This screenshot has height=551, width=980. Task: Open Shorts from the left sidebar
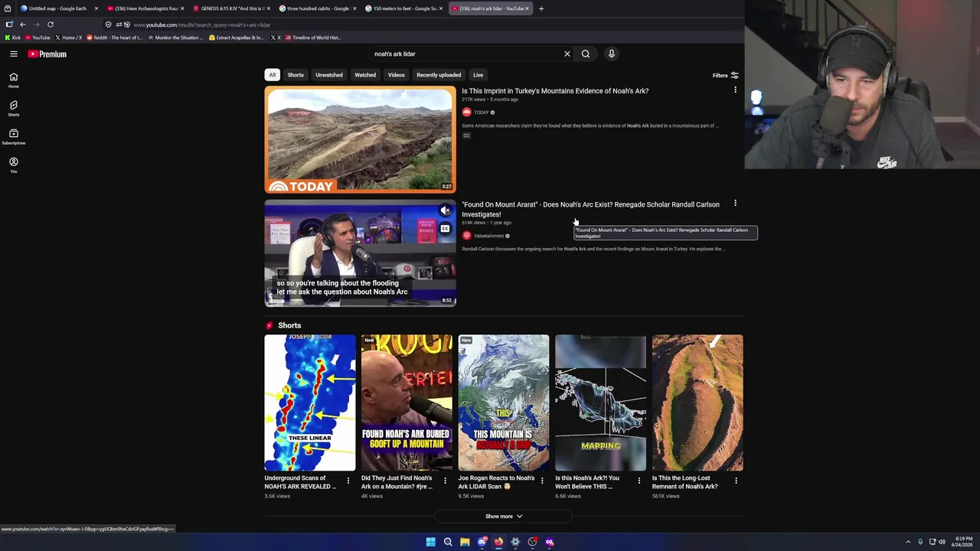[x=14, y=109]
